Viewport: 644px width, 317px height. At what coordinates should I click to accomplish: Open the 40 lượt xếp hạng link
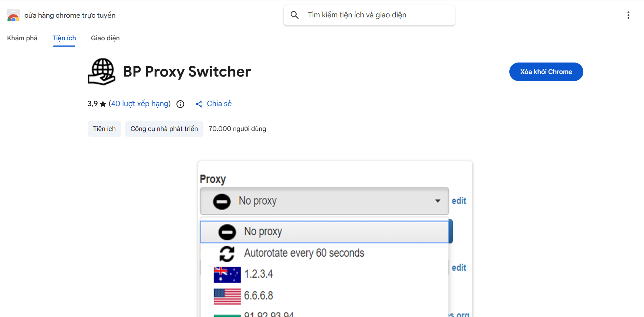140,104
